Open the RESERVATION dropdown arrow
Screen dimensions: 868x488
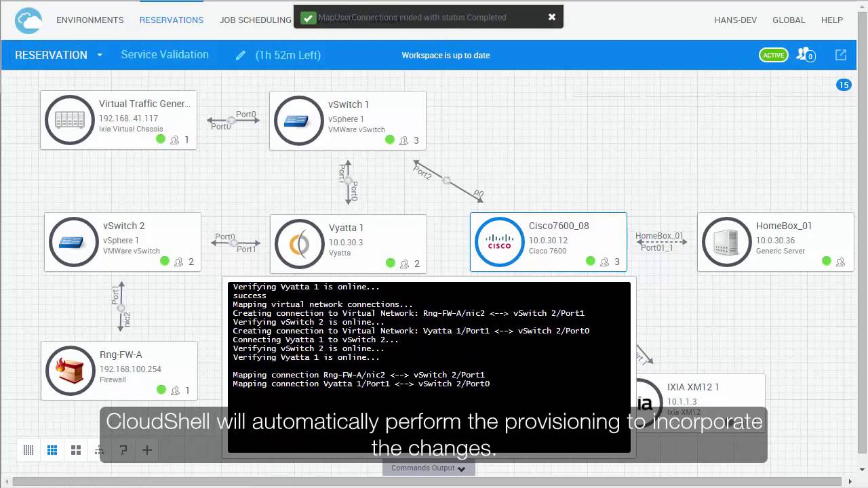tap(100, 55)
